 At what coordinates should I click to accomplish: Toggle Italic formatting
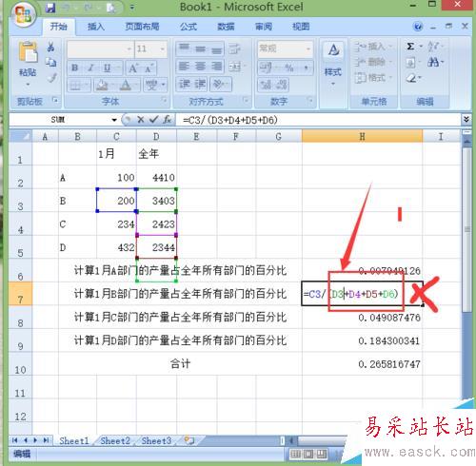coord(91,68)
